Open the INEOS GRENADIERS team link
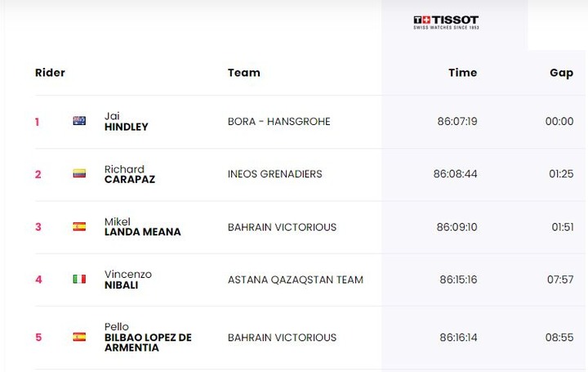Image resolution: width=588 pixels, height=372 pixels. coord(275,174)
